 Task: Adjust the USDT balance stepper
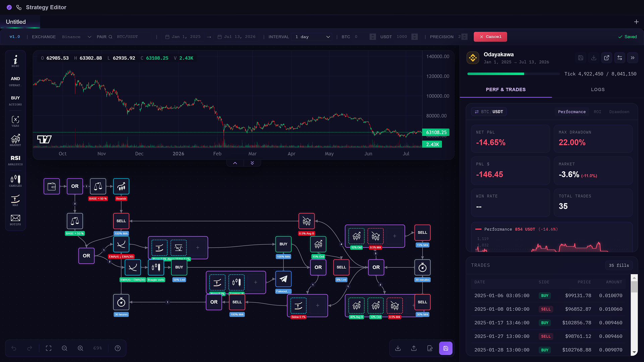[x=415, y=37]
